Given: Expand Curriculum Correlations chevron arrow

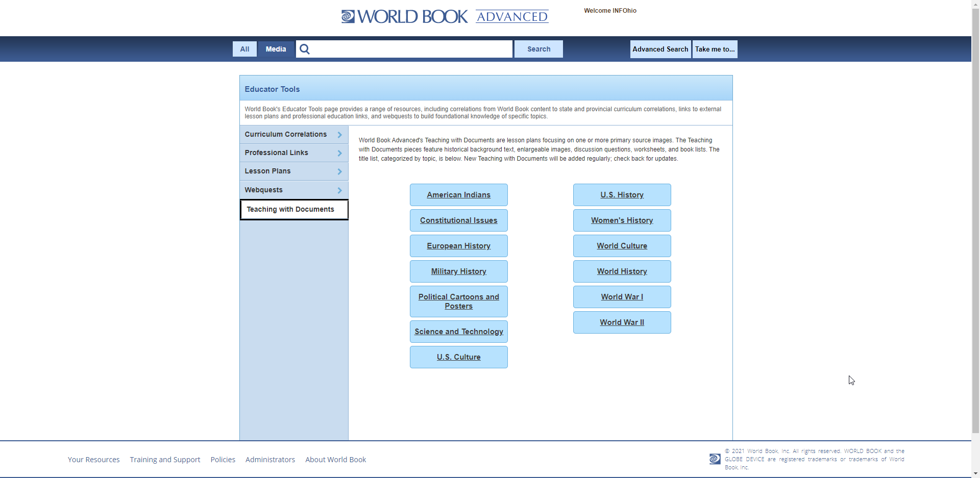Looking at the screenshot, I should click(x=339, y=135).
